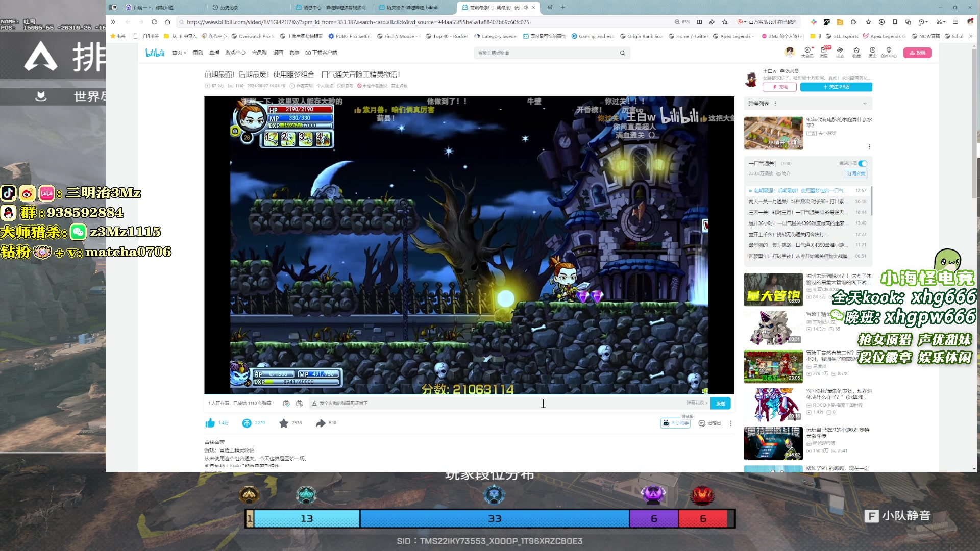
Task: Toggle 自动连播 autoplay switch
Action: 863,164
